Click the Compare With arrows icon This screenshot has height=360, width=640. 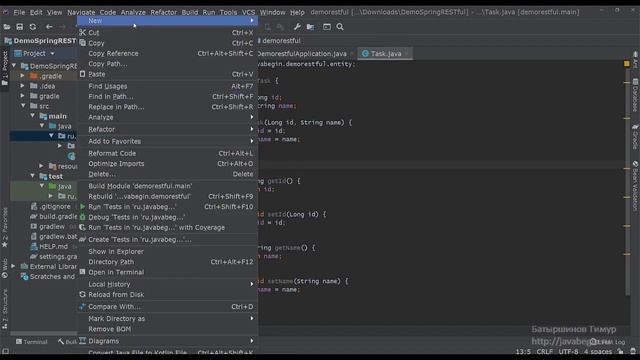click(x=82, y=307)
